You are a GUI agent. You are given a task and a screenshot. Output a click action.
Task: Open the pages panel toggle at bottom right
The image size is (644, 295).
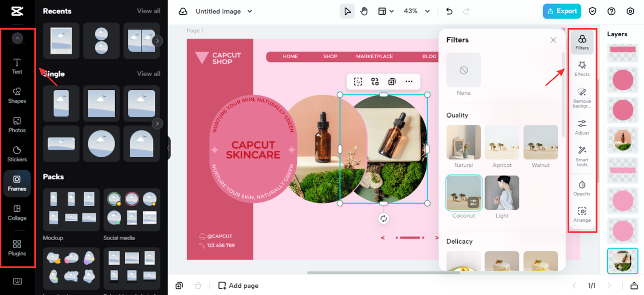[634, 286]
